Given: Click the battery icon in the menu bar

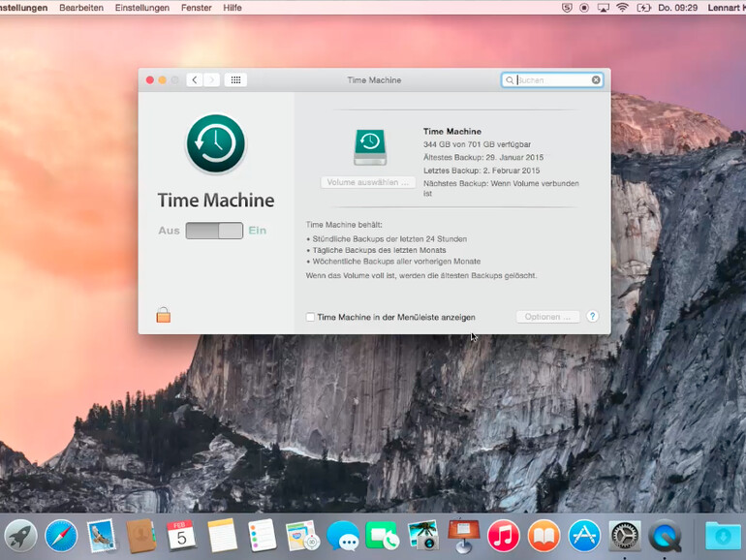Looking at the screenshot, I should click(x=643, y=8).
